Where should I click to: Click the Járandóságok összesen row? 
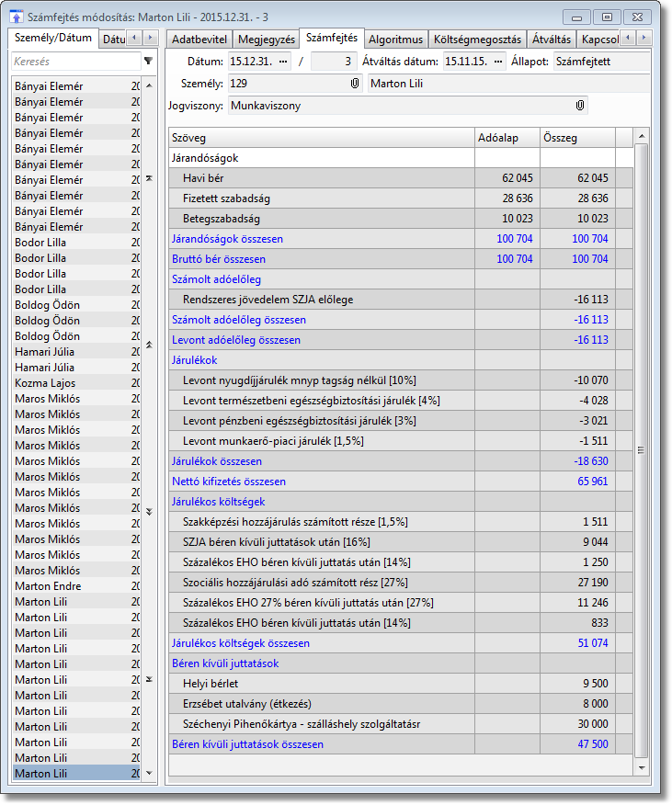tap(401, 239)
